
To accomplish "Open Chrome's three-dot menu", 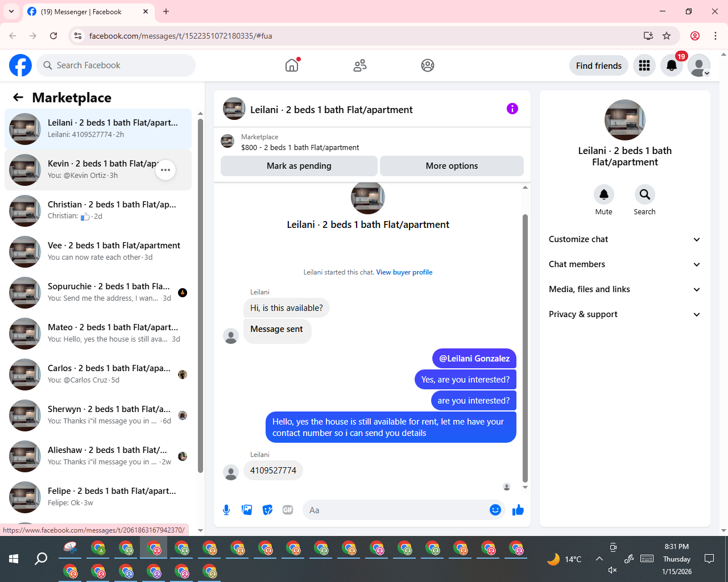I will coord(715,36).
